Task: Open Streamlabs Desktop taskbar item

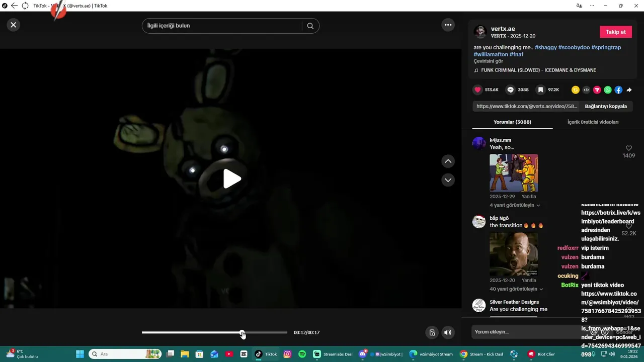Action: click(333, 354)
